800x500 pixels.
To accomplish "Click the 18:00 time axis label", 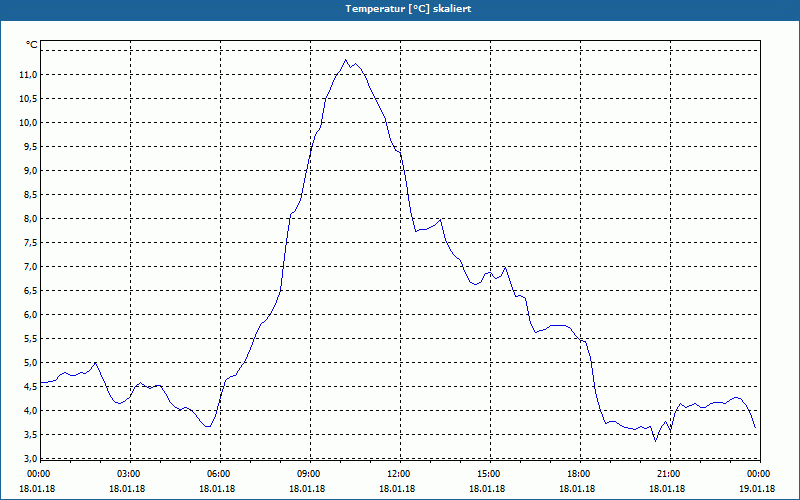I will pos(580,474).
